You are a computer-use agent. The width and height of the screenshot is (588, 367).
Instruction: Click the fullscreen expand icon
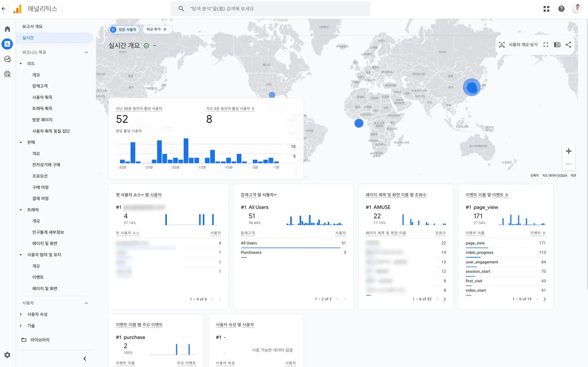pos(546,45)
